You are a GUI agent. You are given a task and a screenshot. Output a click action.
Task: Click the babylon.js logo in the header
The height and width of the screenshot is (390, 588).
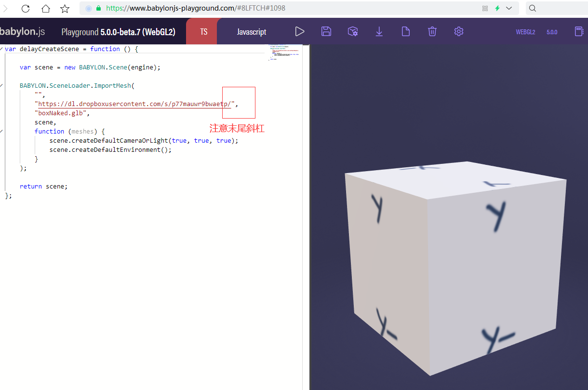click(22, 31)
